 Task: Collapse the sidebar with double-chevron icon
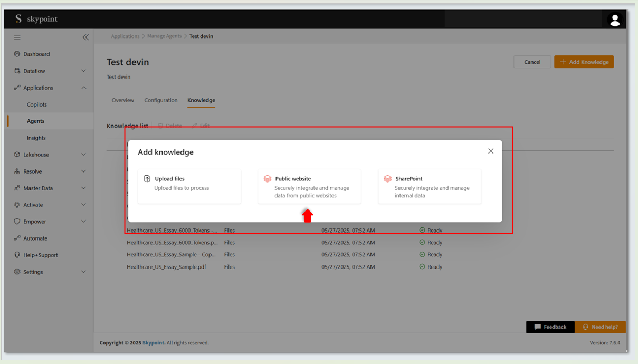tap(85, 37)
